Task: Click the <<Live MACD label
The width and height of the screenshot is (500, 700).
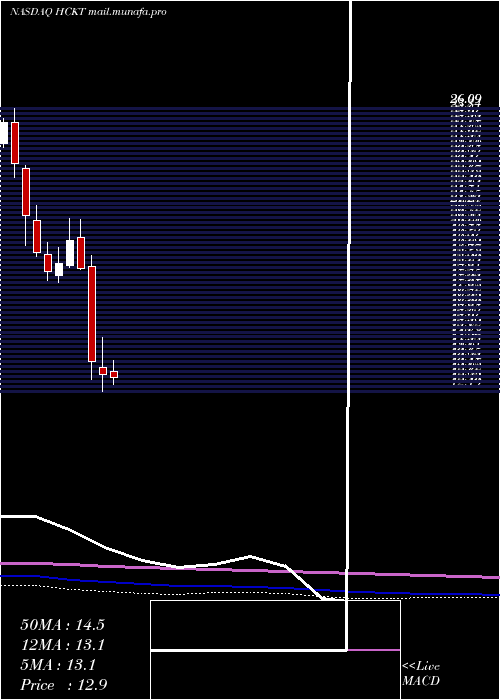Action: 421,673
